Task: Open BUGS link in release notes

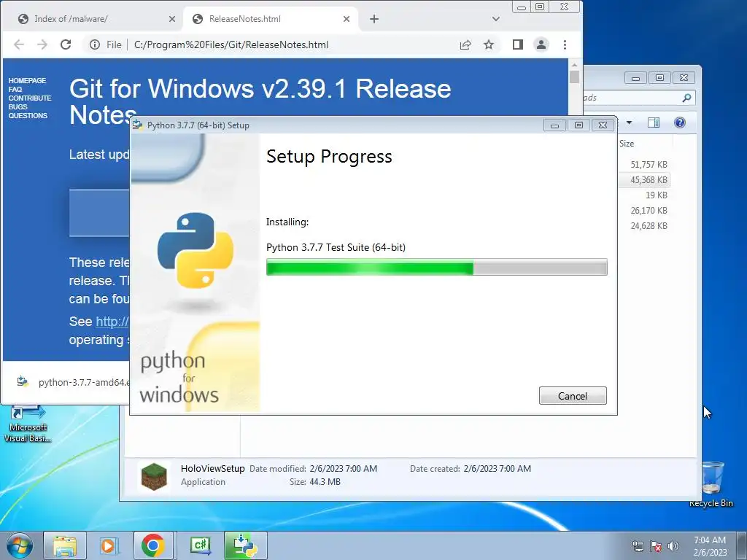Action: [x=18, y=106]
